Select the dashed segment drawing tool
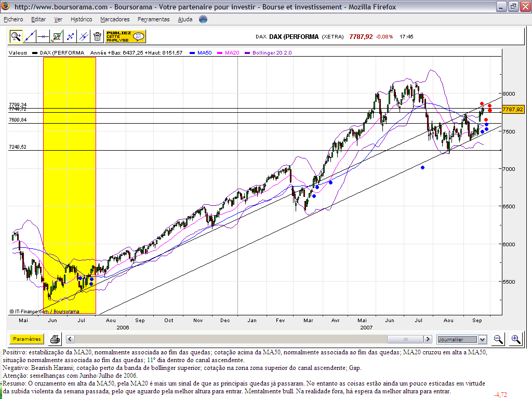532x399 pixels. [x=70, y=36]
